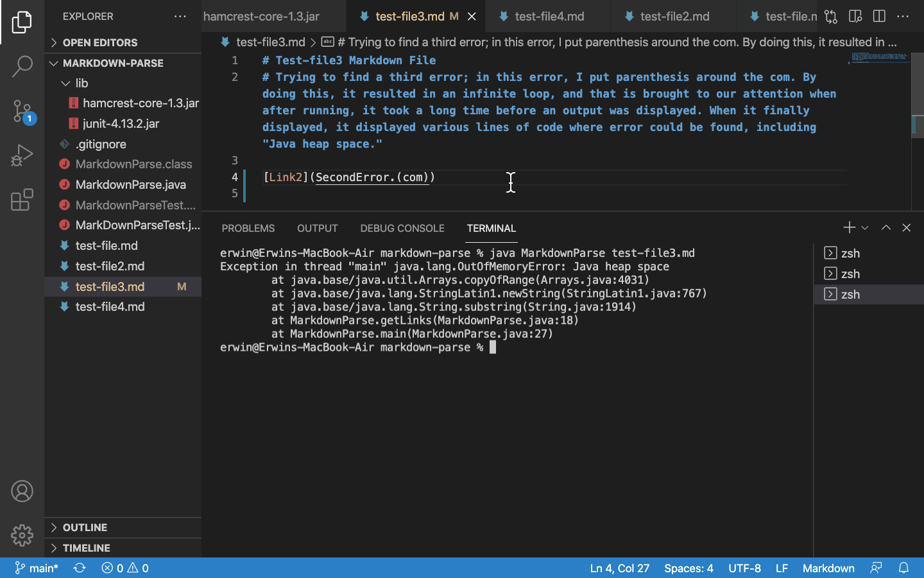Open the Manage gear icon
The width and height of the screenshot is (924, 578).
tap(22, 535)
